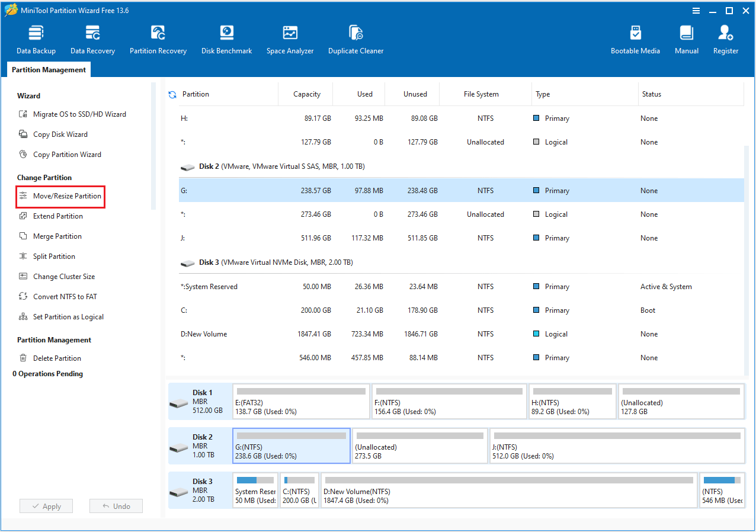Click the Register account icon
The image size is (756, 532).
pos(726,40)
